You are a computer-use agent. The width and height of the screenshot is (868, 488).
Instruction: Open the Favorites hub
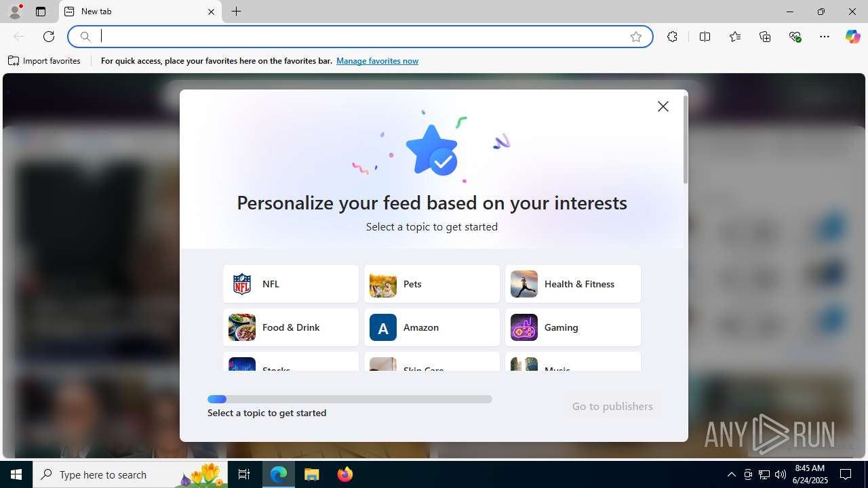tap(735, 37)
